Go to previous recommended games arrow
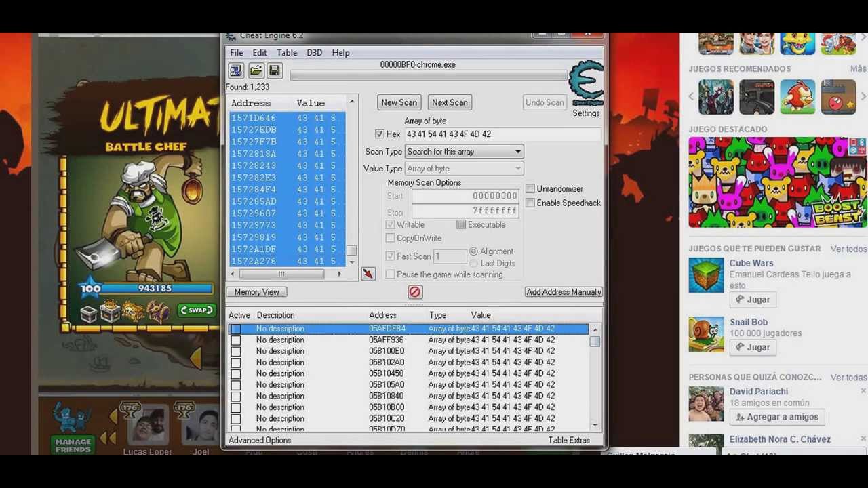 tap(692, 97)
